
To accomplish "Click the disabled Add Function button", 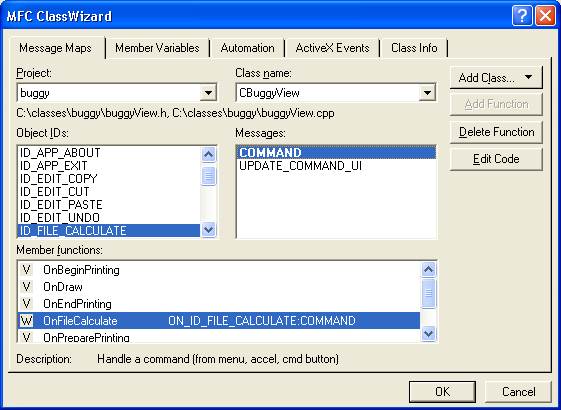I will (496, 104).
